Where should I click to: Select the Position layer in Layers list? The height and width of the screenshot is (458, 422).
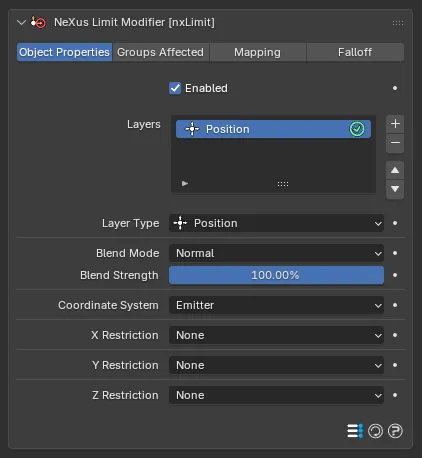(x=273, y=129)
